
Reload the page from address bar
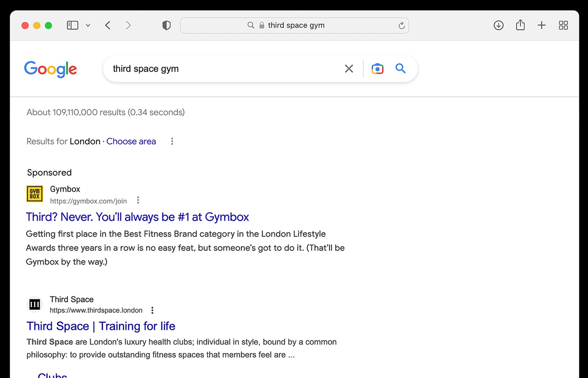coord(401,25)
